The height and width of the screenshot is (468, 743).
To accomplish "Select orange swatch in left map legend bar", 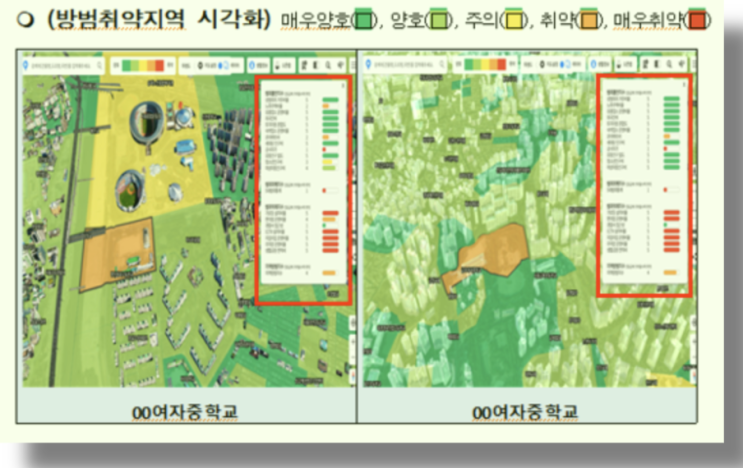I will coord(151,65).
